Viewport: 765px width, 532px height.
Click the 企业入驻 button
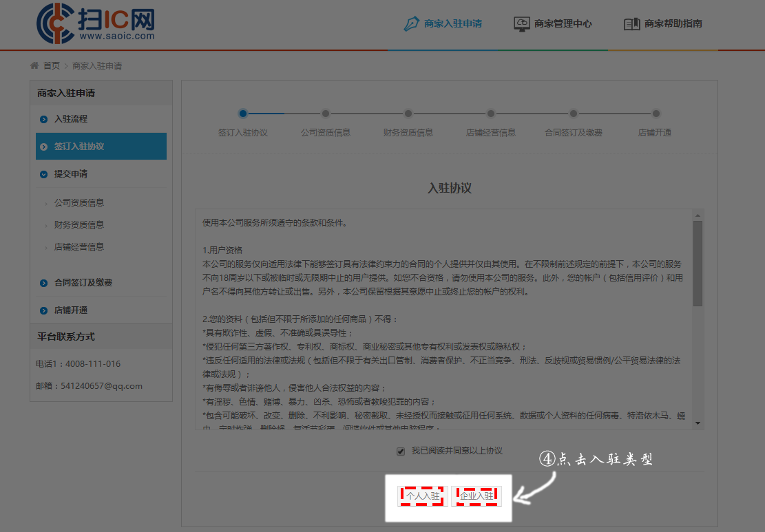tap(476, 496)
